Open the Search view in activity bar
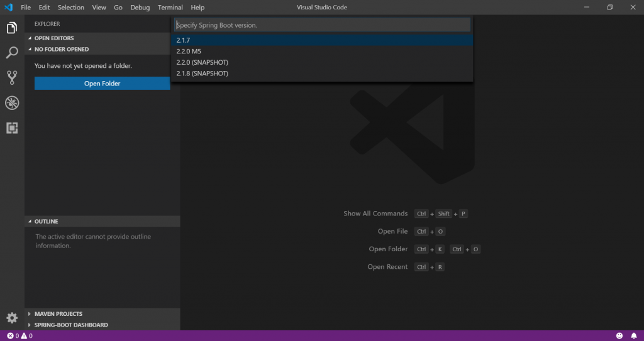644x341 pixels. (x=12, y=53)
